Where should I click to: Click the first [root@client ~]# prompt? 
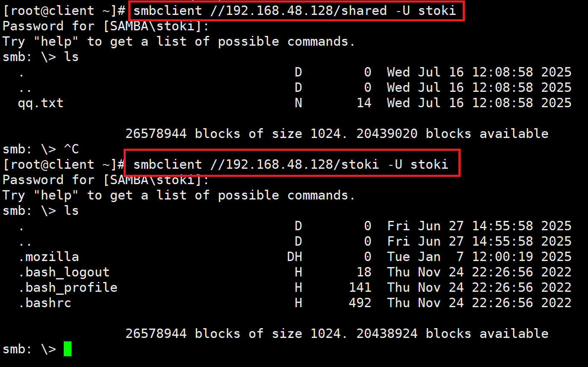[64, 11]
